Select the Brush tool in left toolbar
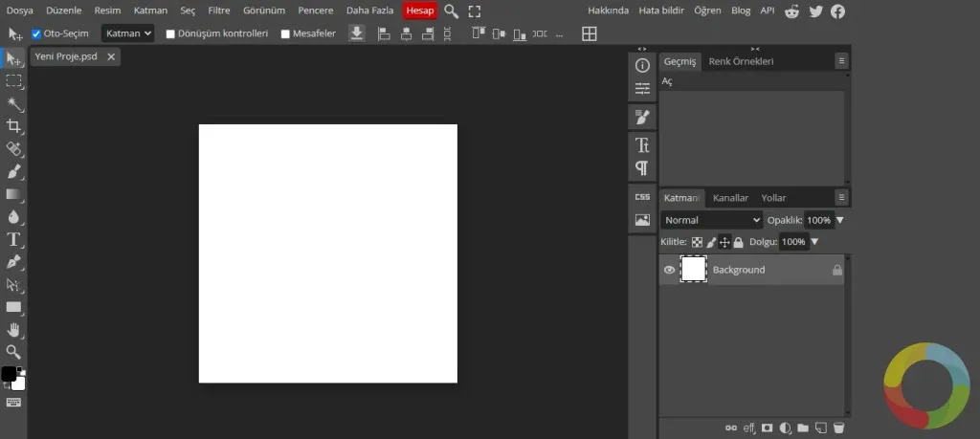The image size is (980, 439). (x=13, y=171)
